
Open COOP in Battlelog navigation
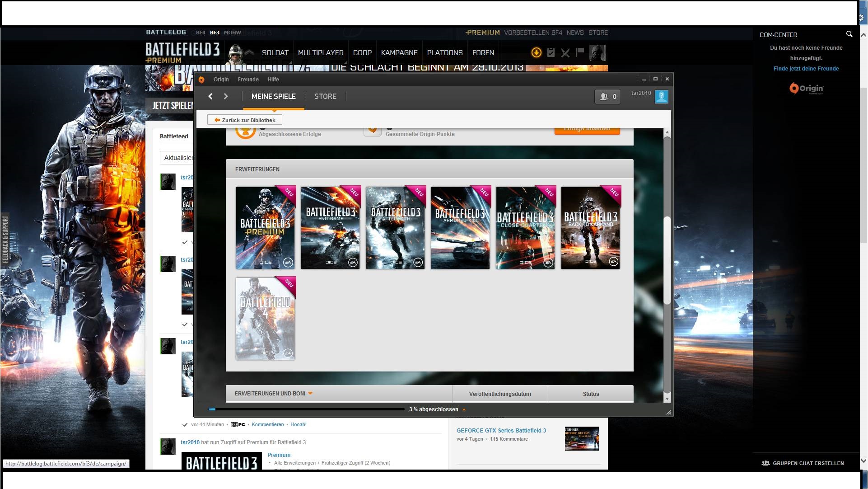pyautogui.click(x=362, y=53)
